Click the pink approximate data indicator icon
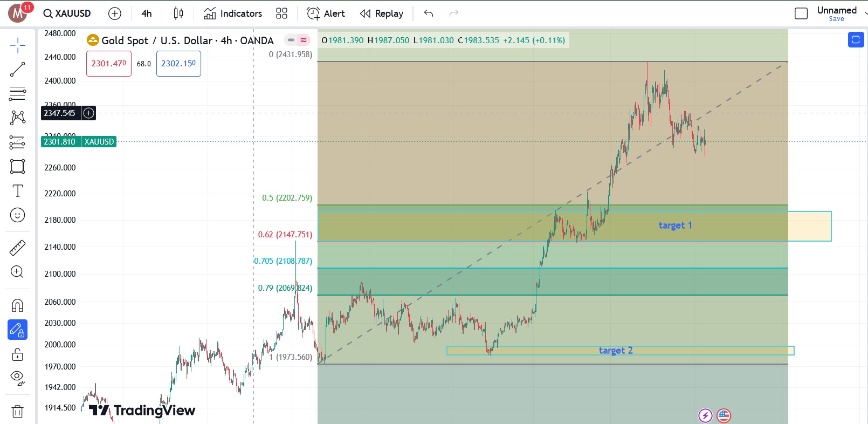The image size is (868, 424). 304,40
